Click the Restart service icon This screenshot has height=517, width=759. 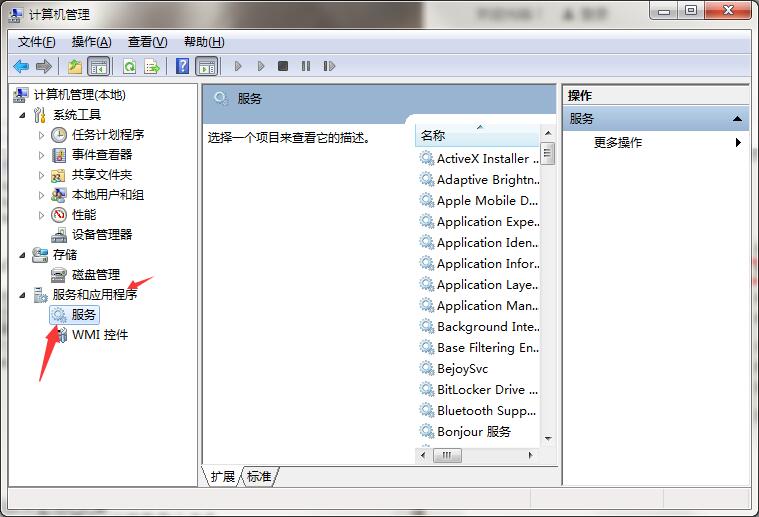(329, 66)
